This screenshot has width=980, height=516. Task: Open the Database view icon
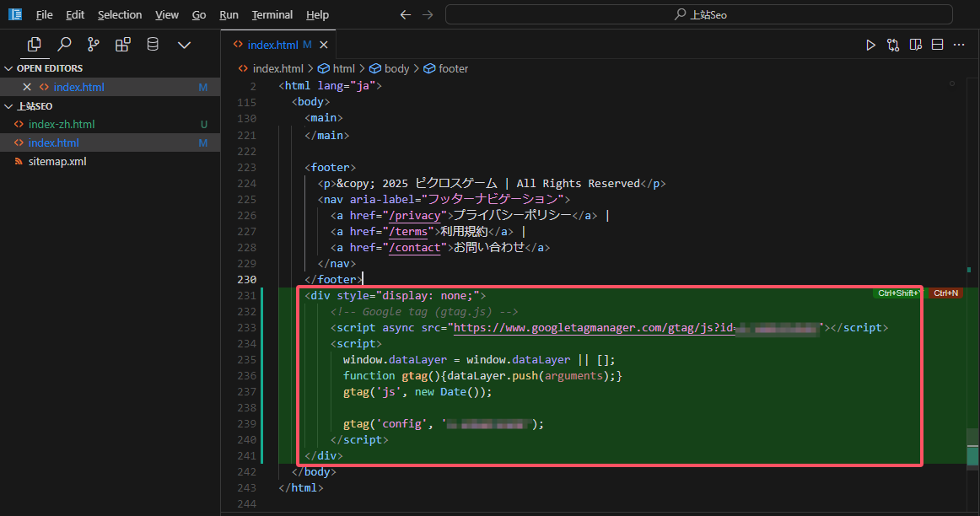[153, 45]
